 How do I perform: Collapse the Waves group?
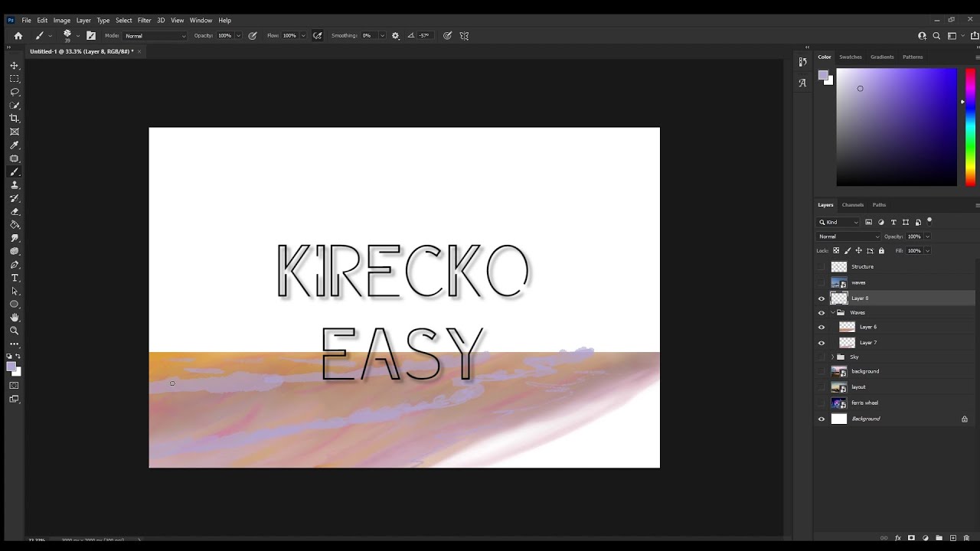[x=833, y=312]
